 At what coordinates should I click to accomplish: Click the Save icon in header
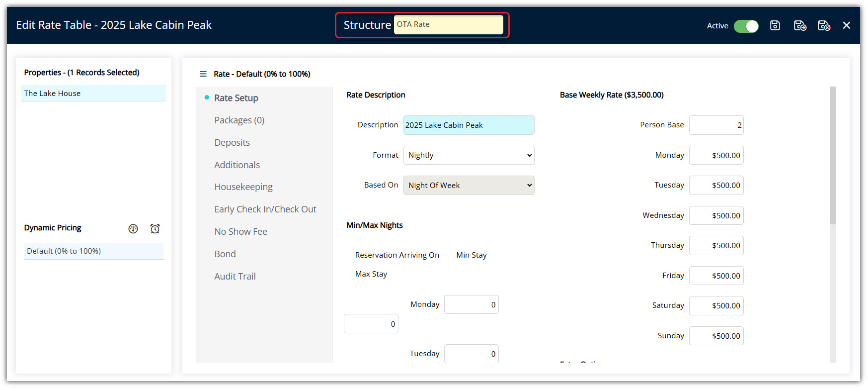(x=775, y=25)
